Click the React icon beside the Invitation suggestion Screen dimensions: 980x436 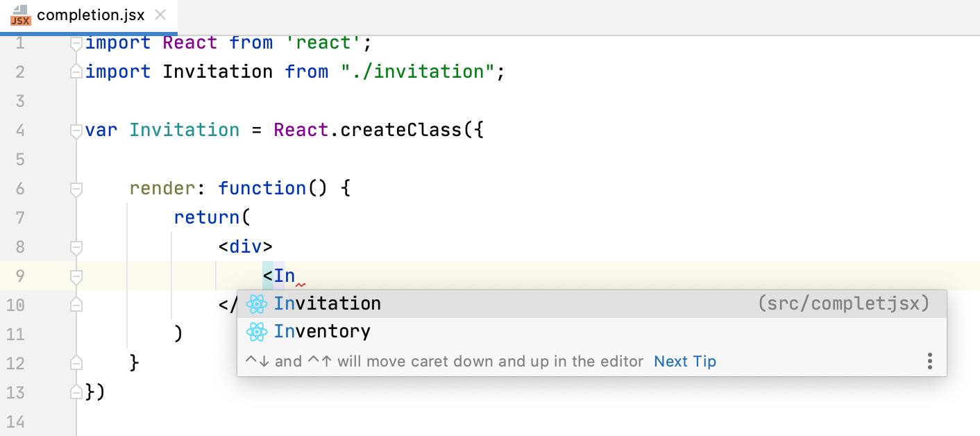coord(257,303)
